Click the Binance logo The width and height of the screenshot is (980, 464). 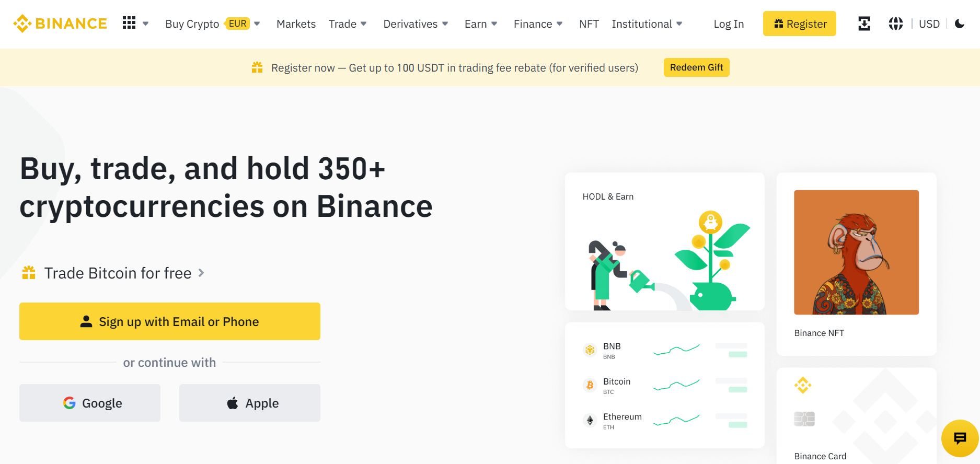[x=60, y=24]
